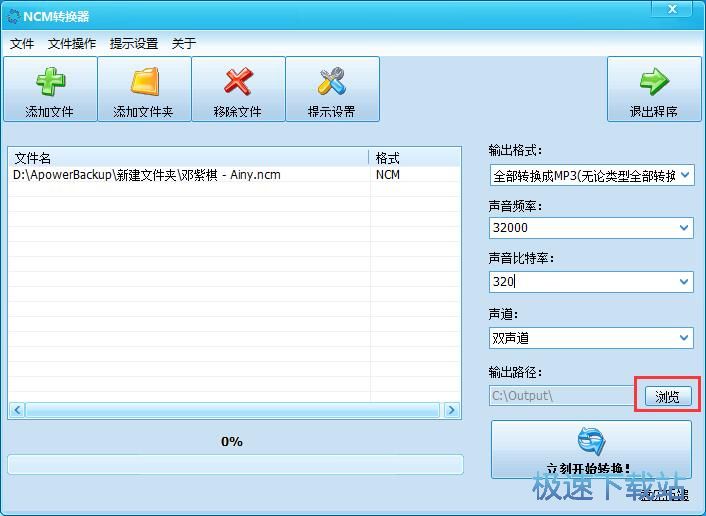
Task: Open the 提示设置 menu
Action: point(134,43)
